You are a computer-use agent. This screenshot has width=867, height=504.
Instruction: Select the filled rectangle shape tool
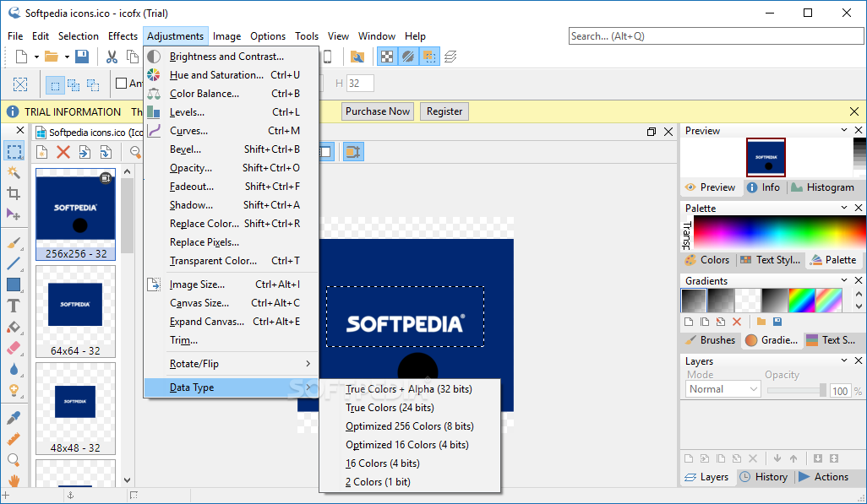point(14,285)
